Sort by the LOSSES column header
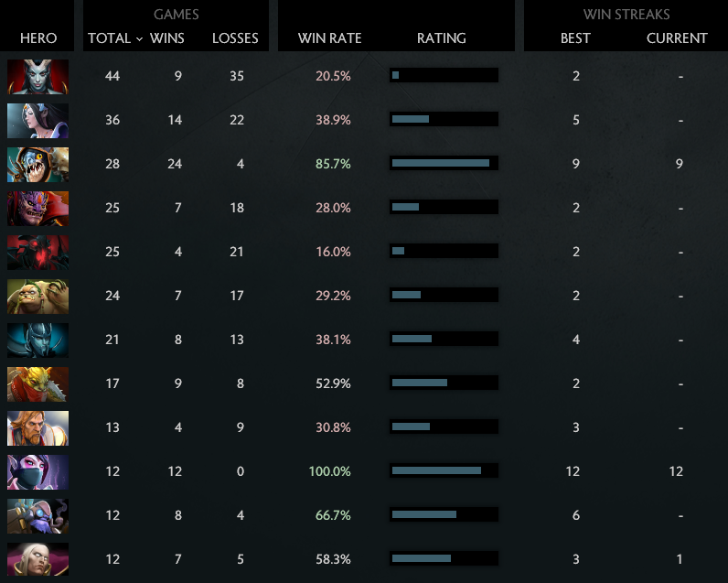 click(235, 38)
